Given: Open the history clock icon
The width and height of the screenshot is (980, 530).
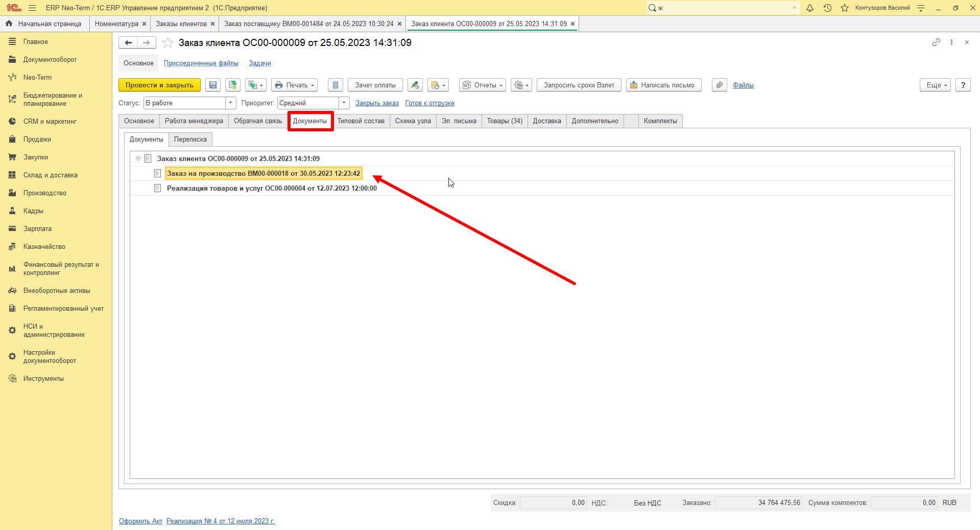Looking at the screenshot, I should coord(827,8).
